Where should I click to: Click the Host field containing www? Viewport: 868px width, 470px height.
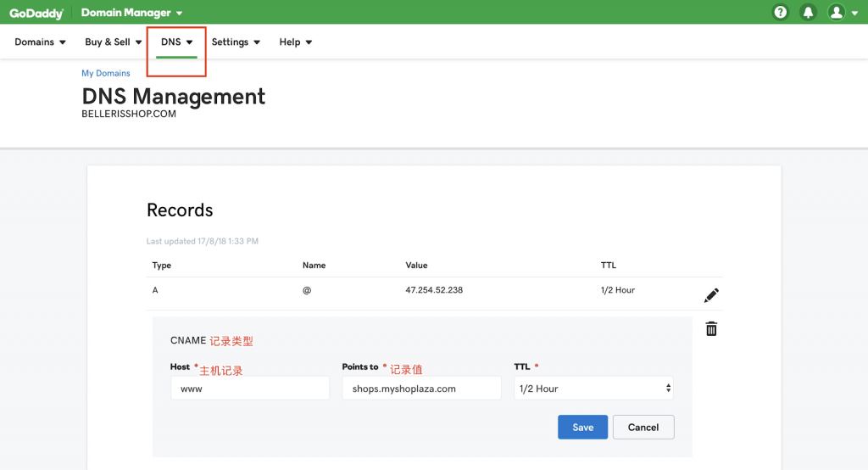tap(250, 388)
